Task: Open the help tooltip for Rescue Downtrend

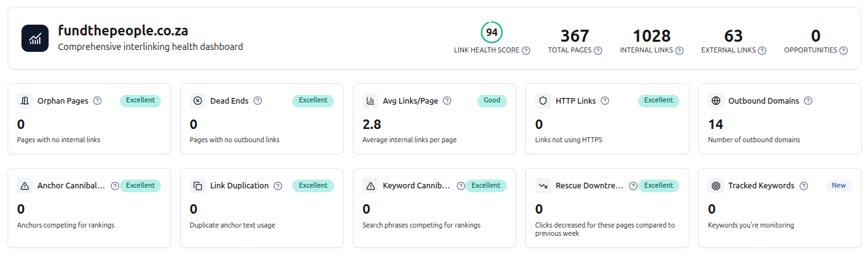Action: (633, 186)
